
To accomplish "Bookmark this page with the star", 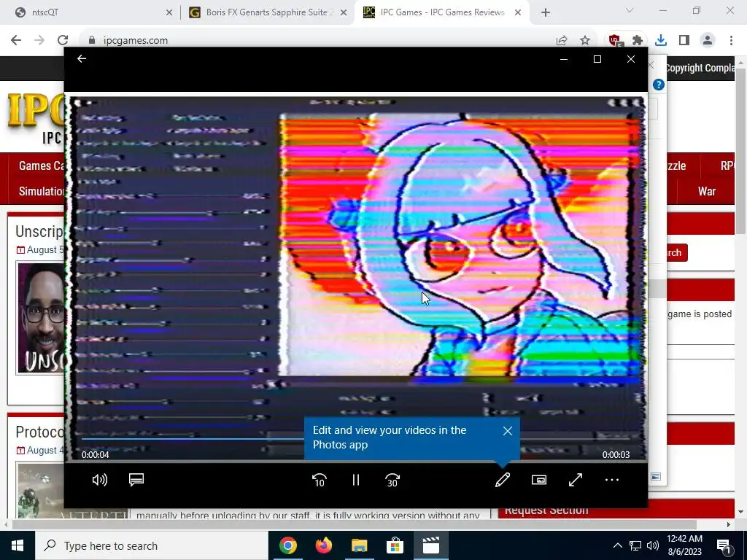I will [x=585, y=41].
